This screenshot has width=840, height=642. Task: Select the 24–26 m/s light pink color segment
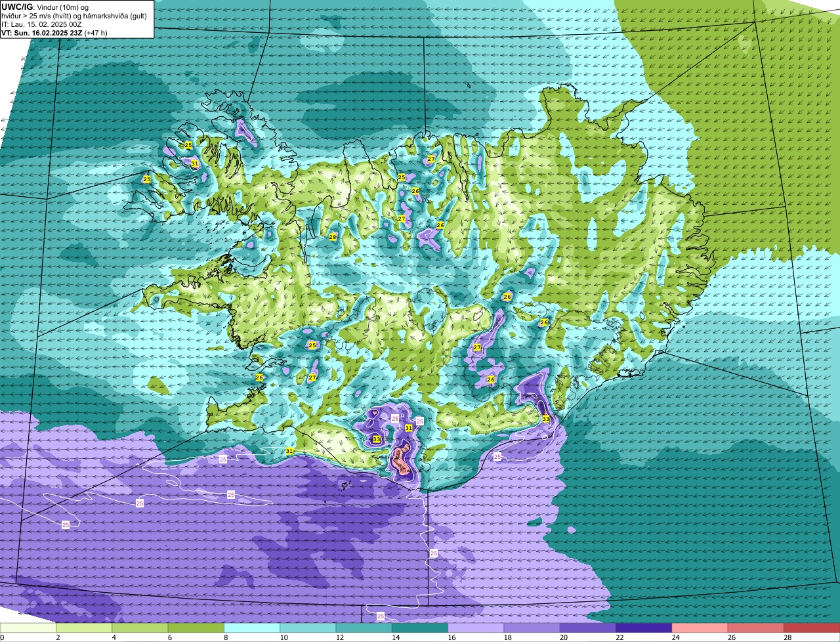700,628
